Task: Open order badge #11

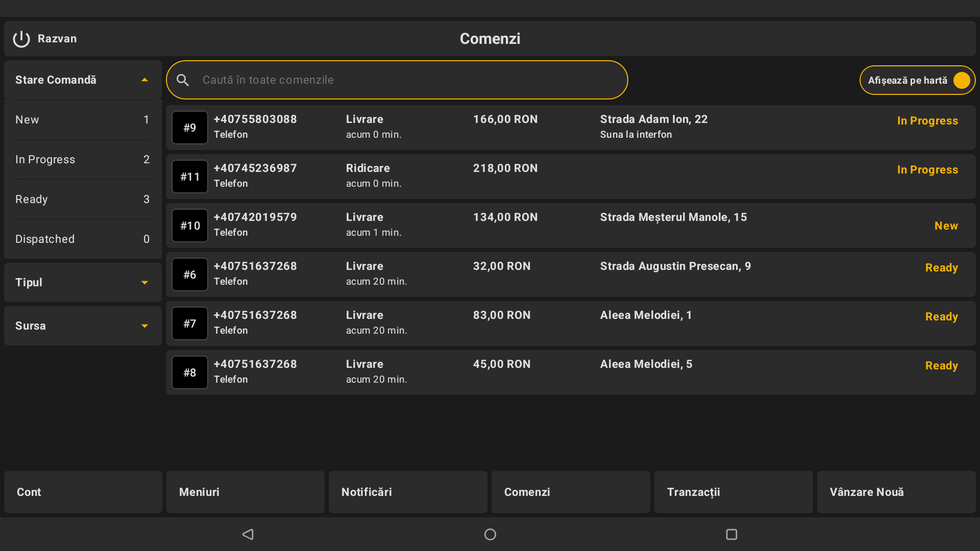Action: [190, 177]
